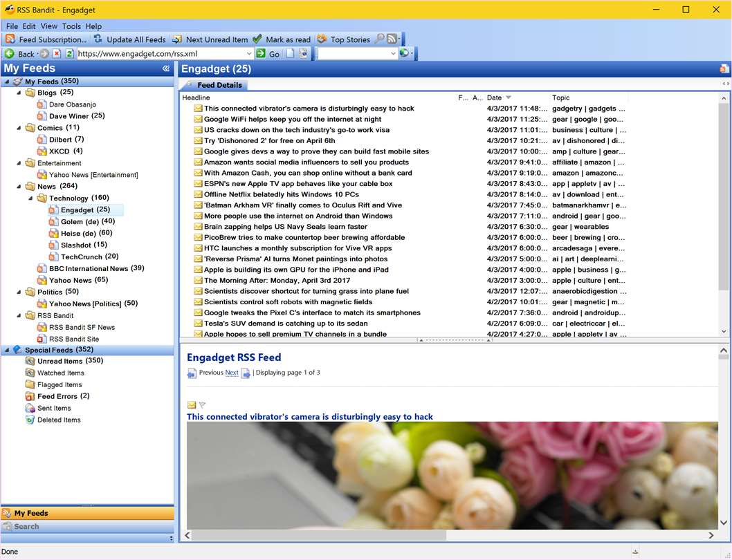The image size is (732, 560).
Task: Collapse the My Feeds panel with double chevron
Action: point(166,68)
